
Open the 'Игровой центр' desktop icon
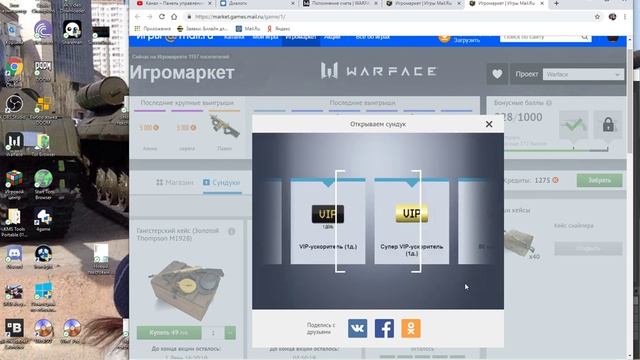(x=14, y=183)
